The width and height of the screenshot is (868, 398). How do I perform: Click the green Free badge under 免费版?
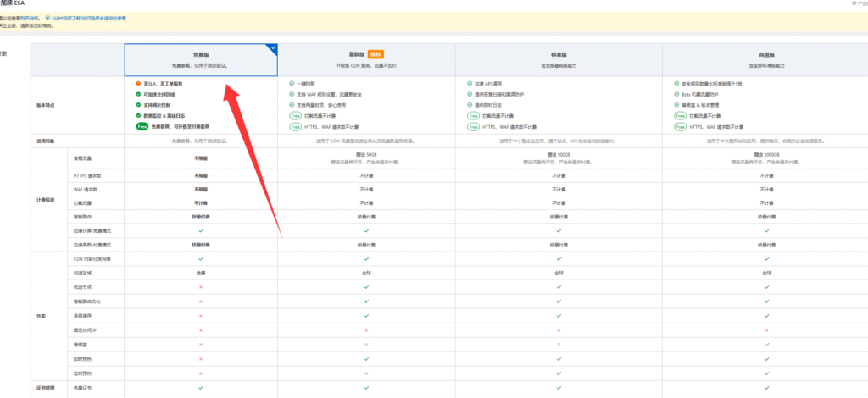(x=142, y=125)
